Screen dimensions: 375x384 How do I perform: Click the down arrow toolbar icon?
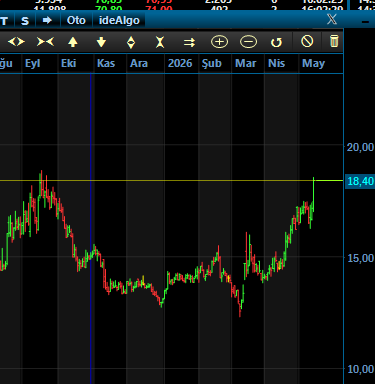click(101, 42)
